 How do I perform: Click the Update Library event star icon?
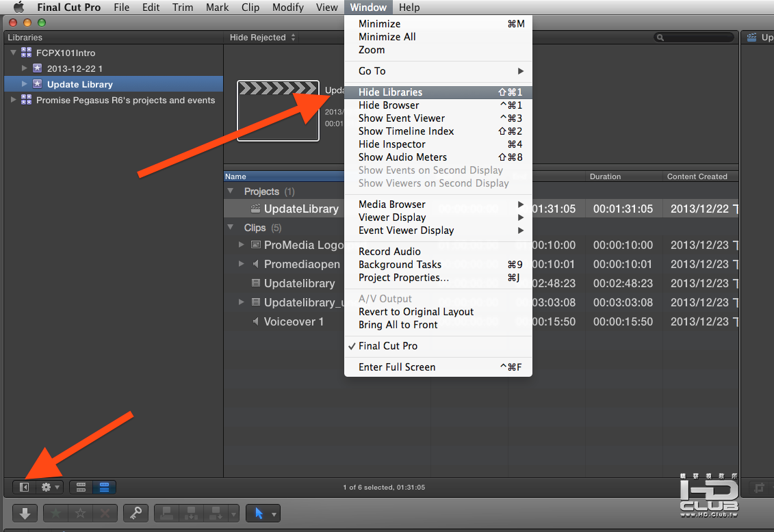(37, 84)
